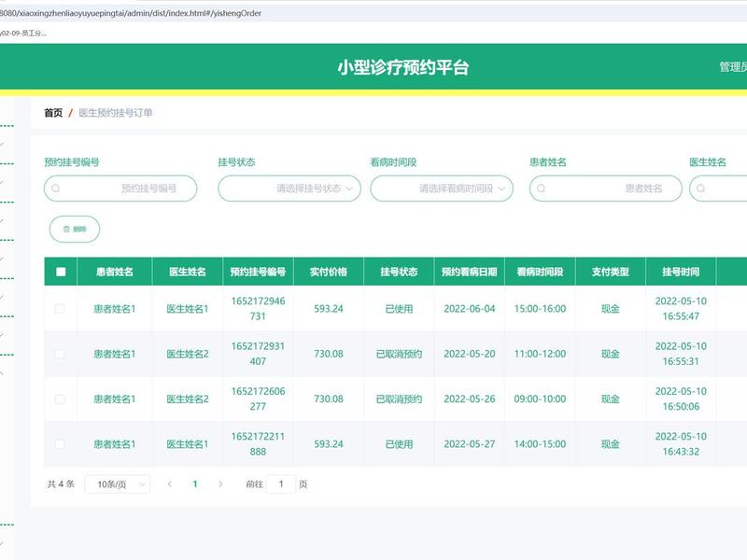This screenshot has width=747, height=560.
Task: Click the 挂号状态 column header
Action: click(399, 272)
